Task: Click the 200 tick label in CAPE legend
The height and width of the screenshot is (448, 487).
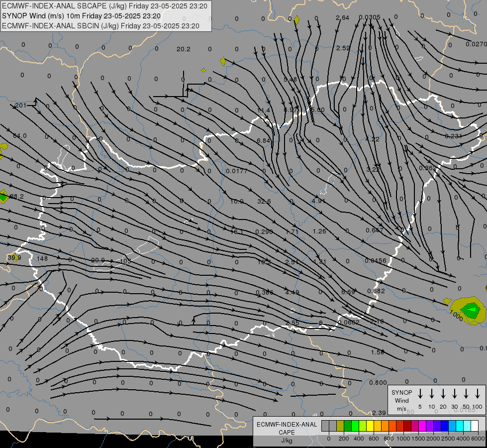Action: [344, 439]
